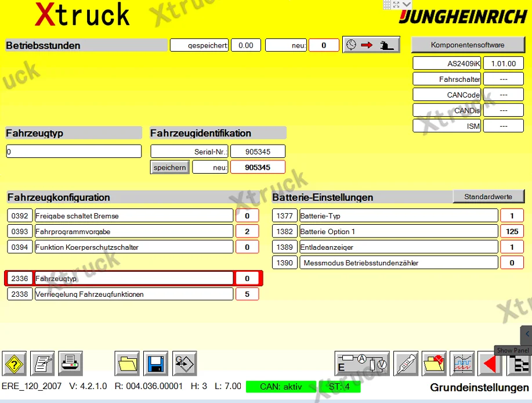532x403 pixels.
Task: Click the ST: 4 status indicator
Action: click(x=339, y=387)
